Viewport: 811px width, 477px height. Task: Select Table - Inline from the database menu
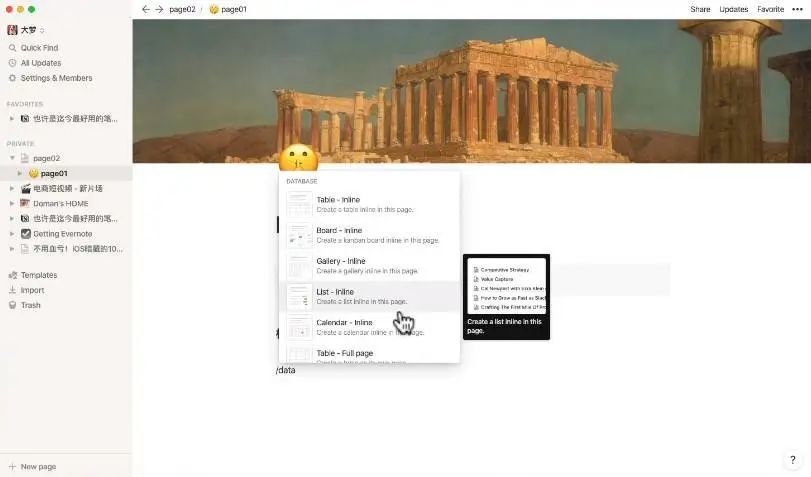[369, 204]
